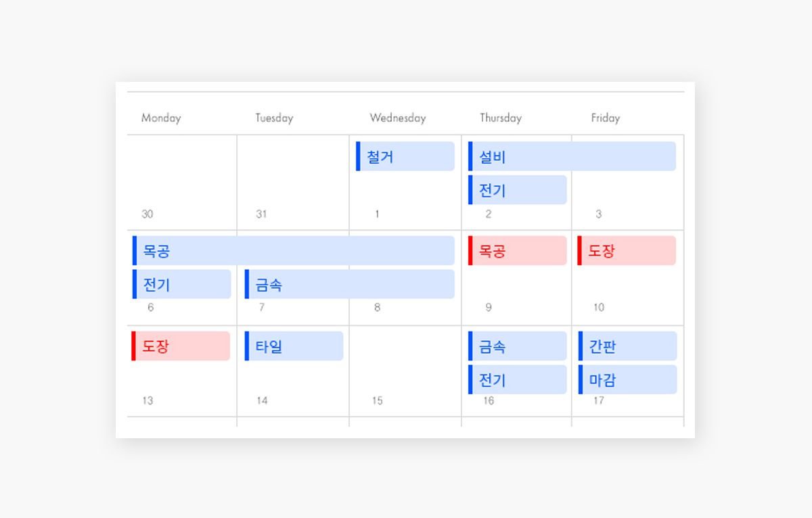Click the 전기 event on Thursday 2
The width and height of the screenshot is (812, 518).
point(518,190)
